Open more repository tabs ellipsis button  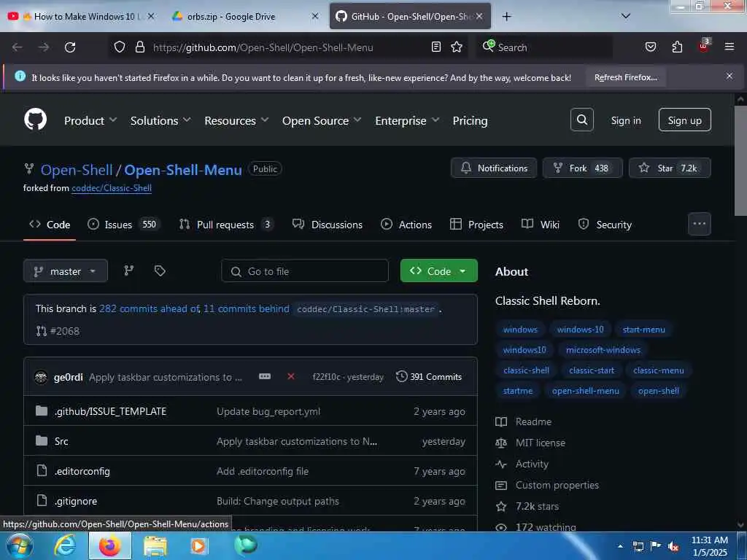[699, 224]
